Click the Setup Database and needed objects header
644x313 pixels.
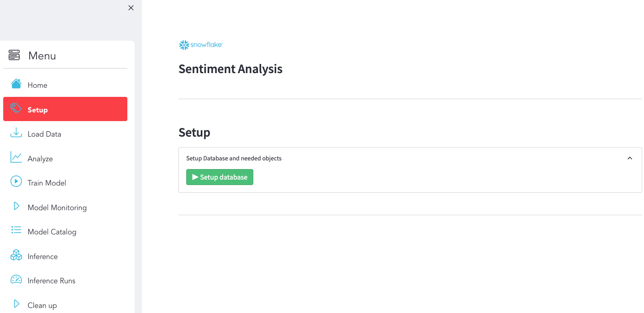pos(234,159)
